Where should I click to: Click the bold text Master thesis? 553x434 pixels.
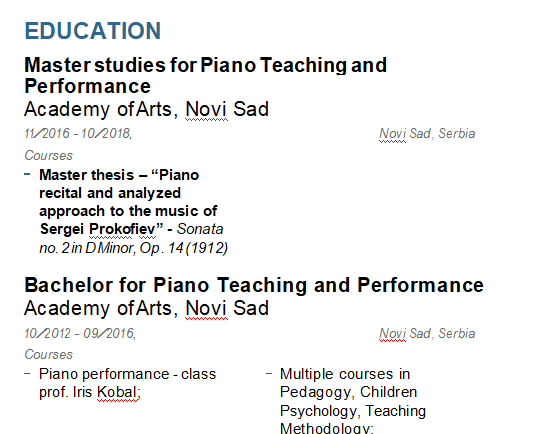[86, 175]
